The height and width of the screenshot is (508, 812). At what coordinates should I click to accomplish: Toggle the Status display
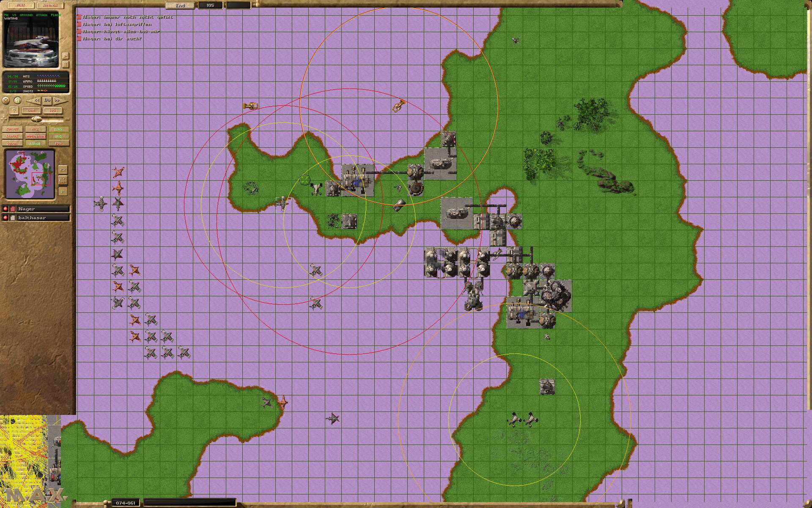pyautogui.click(x=12, y=136)
